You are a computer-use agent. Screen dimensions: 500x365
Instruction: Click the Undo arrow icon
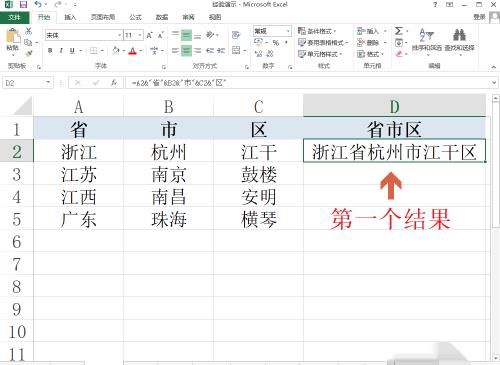[38, 5]
